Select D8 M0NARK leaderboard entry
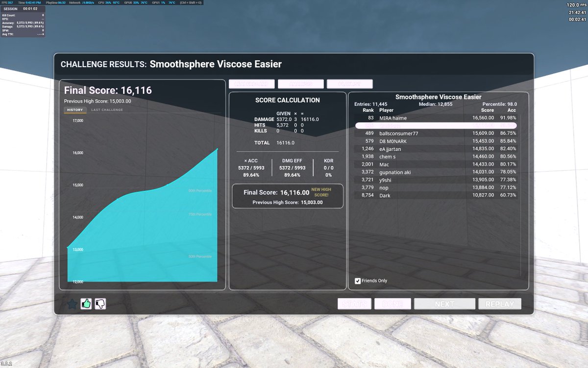Screen dimensions: 588x368 436,141
